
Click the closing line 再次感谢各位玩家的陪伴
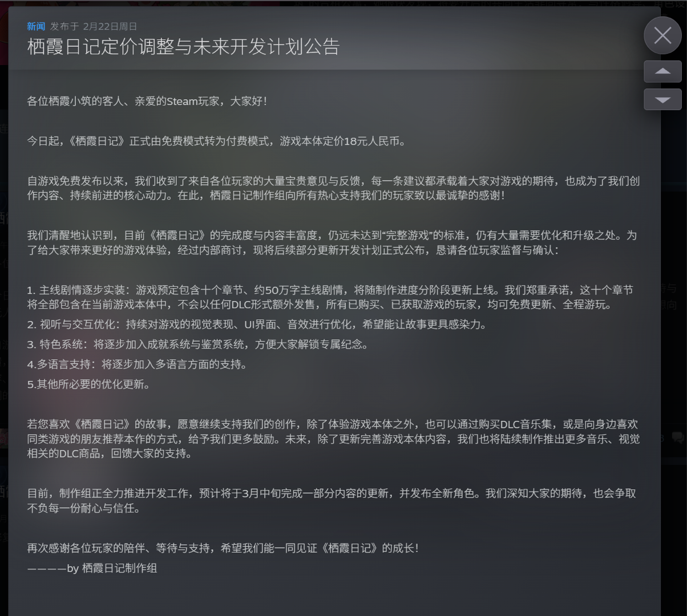(x=223, y=548)
